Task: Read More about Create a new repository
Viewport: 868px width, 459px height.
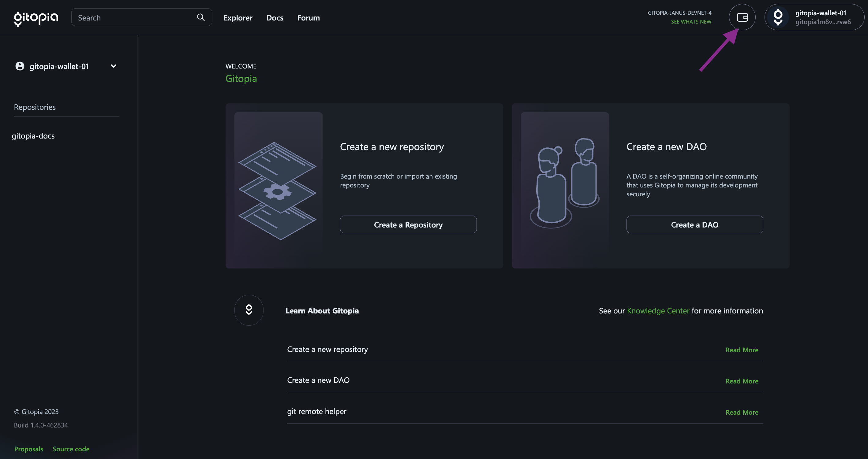Action: 742,350
